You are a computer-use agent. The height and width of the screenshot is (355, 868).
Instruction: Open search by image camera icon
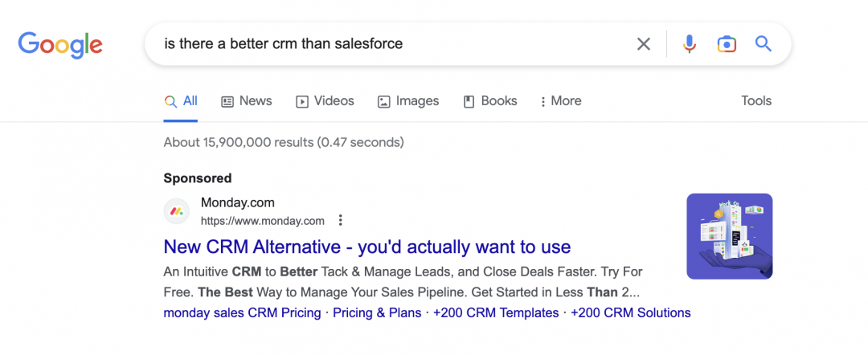(727, 44)
